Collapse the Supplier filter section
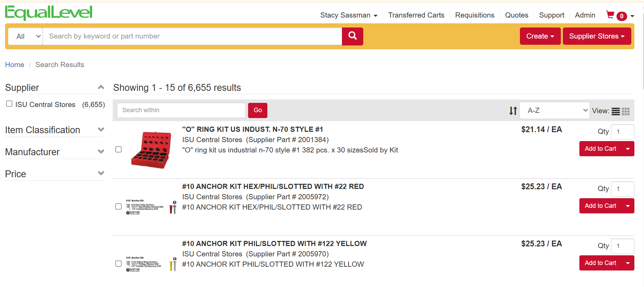This screenshot has width=644, height=287. click(101, 87)
